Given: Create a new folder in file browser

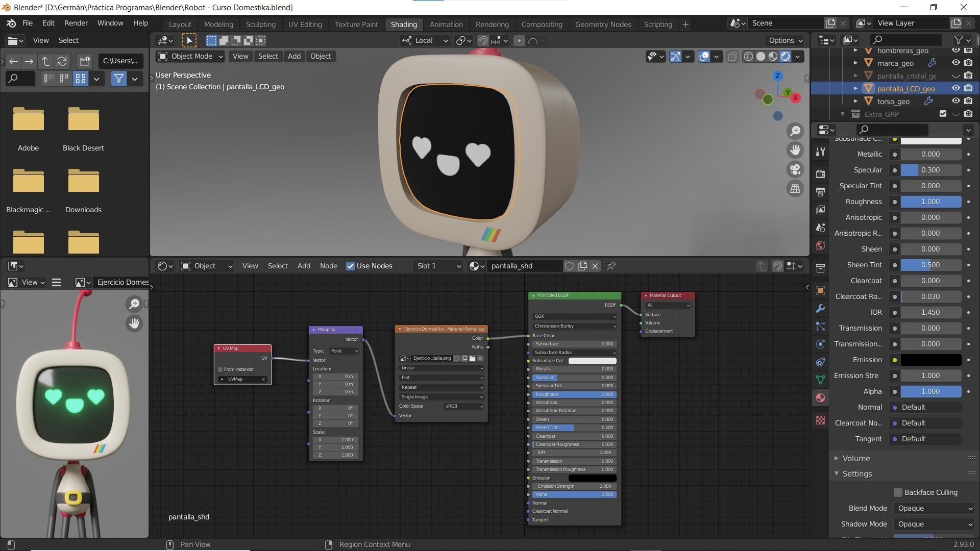Looking at the screenshot, I should (x=85, y=61).
